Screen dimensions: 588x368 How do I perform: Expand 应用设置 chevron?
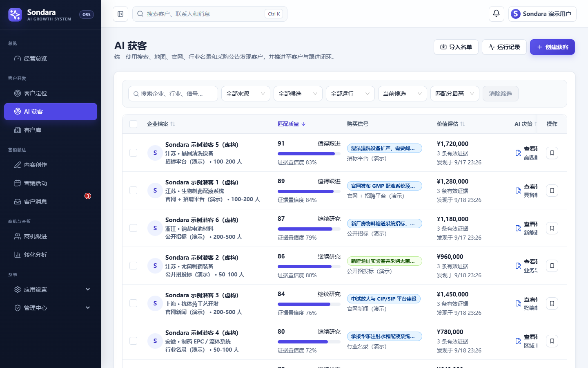(88, 289)
